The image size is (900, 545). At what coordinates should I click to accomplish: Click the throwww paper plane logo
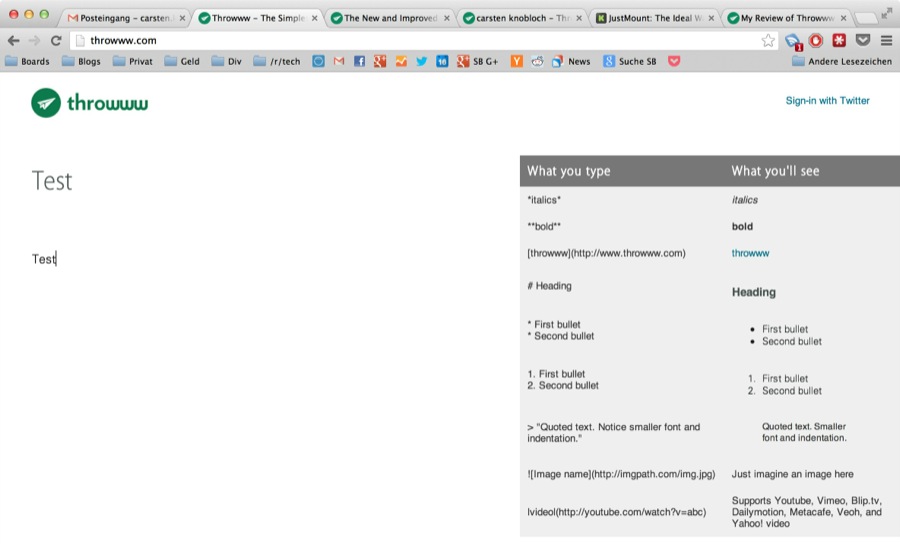pyautogui.click(x=46, y=103)
